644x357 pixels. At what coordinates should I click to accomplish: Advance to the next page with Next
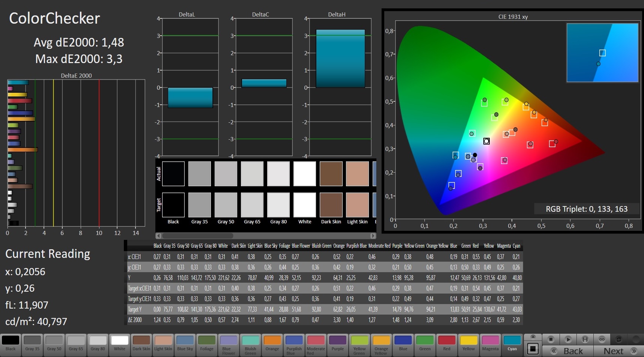pyautogui.click(x=618, y=351)
